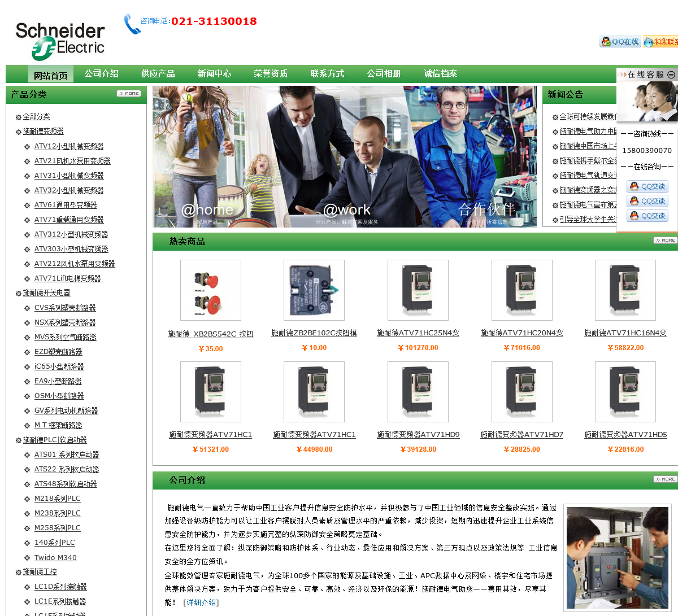Open news item 施耐德中国市场上
This screenshot has width=678, height=616.
588,146
